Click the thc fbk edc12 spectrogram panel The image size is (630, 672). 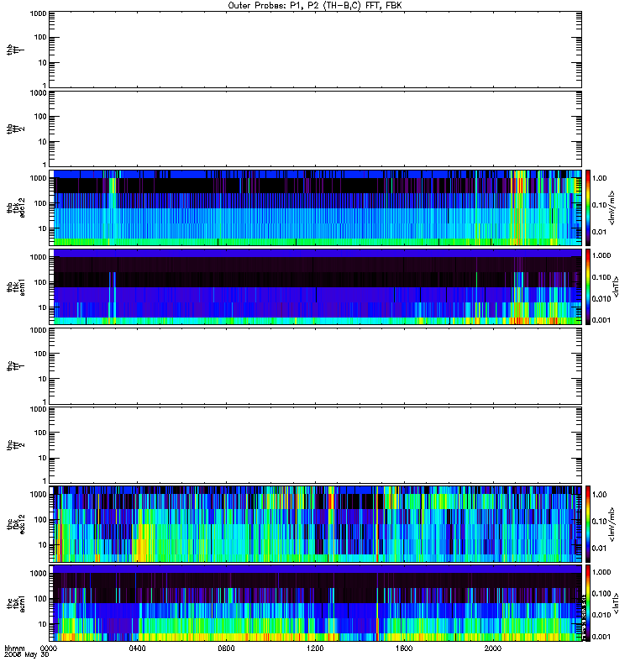pos(316,523)
